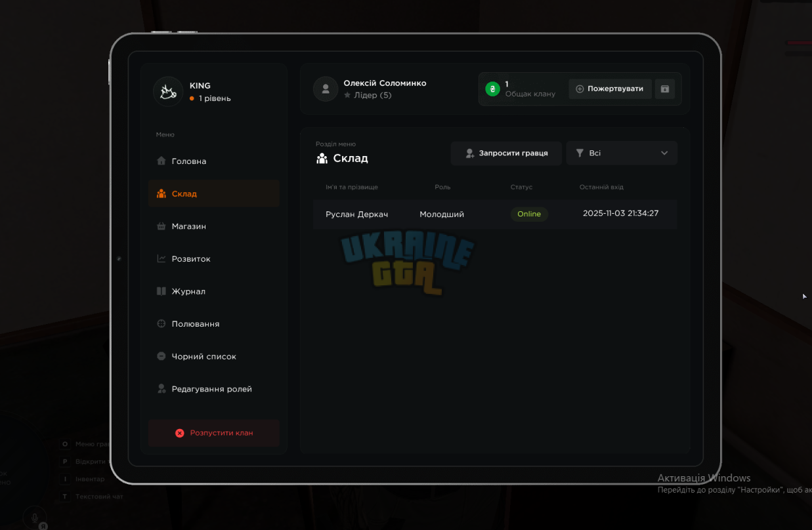Click the Online status badge
Screen dimensions: 812x530
point(529,214)
